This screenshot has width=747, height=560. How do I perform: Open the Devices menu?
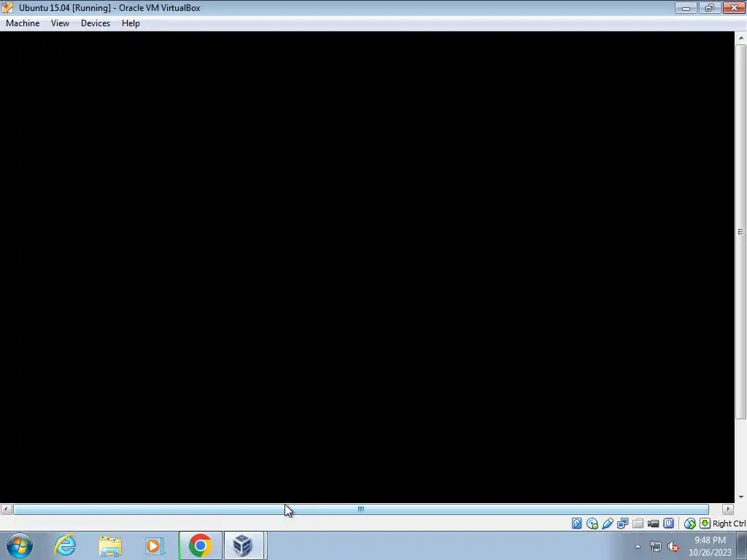coord(96,23)
